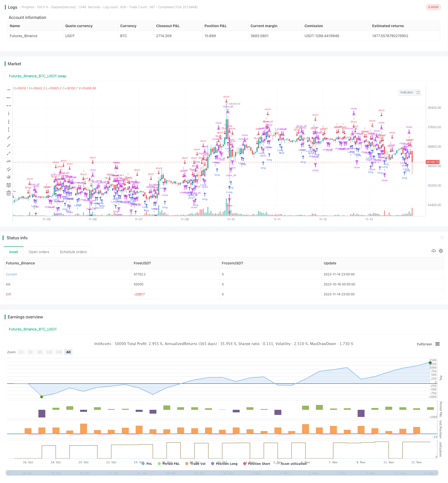Switch to the Schedule orders tab
This screenshot has height=483, width=448.
(x=73, y=252)
